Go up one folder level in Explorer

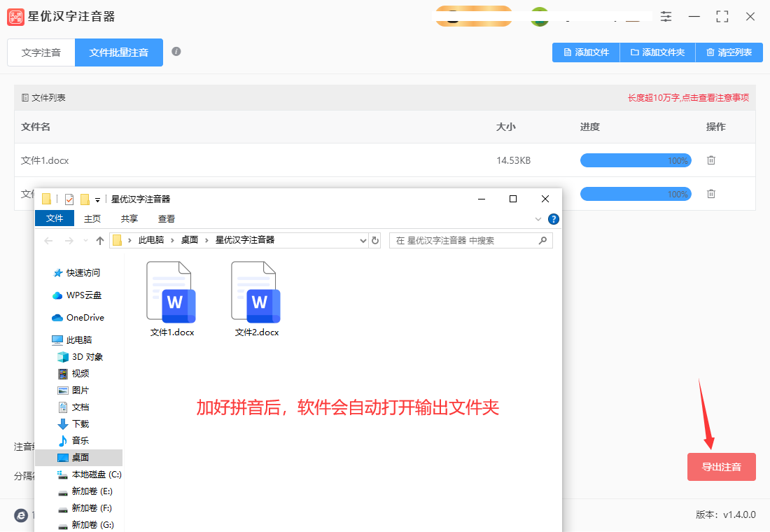[x=100, y=241]
